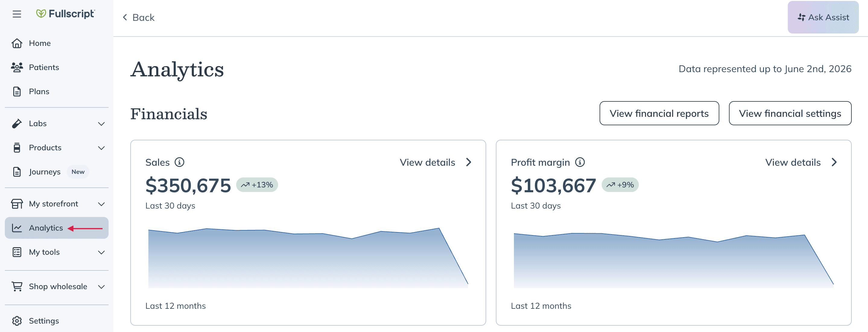Open the Patients people icon
The height and width of the screenshot is (332, 868).
tap(17, 67)
